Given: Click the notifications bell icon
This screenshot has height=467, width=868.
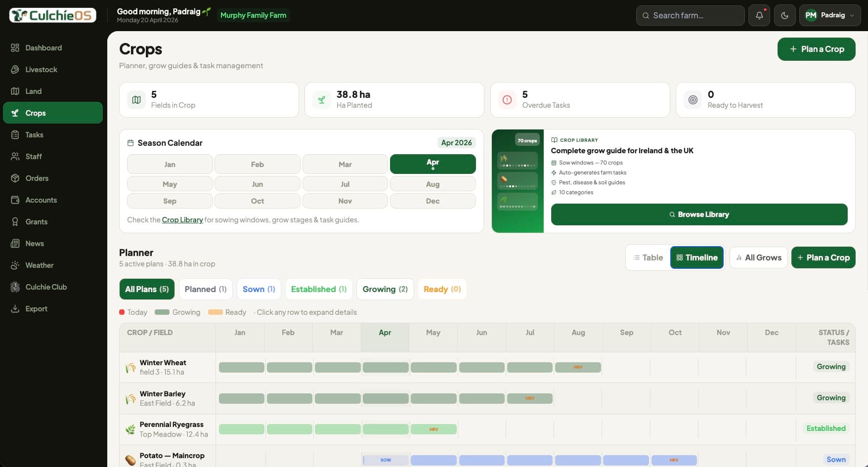Looking at the screenshot, I should tap(759, 15).
